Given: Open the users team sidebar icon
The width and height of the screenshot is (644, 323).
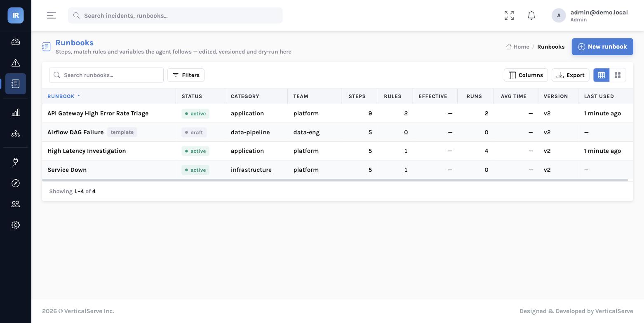Looking at the screenshot, I should click(x=16, y=204).
